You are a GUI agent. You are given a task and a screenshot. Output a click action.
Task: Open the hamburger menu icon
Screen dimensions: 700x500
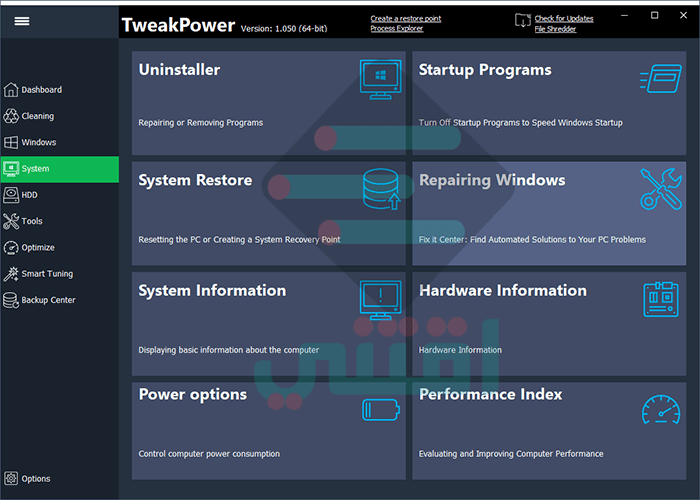(22, 21)
